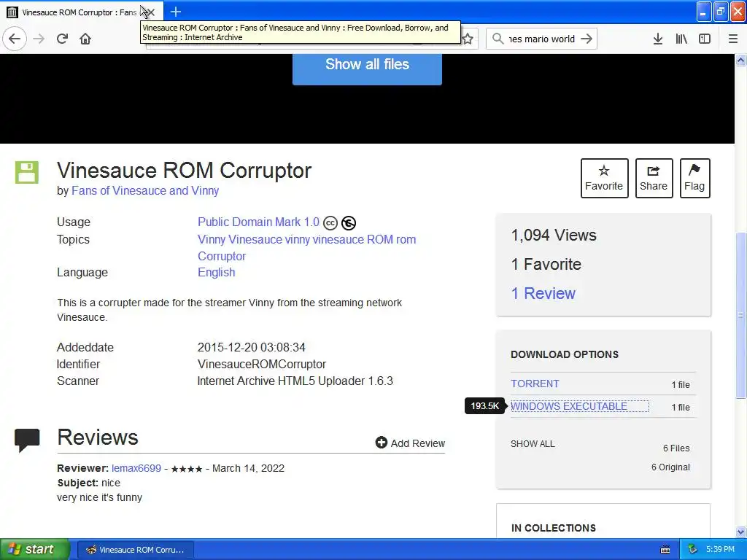Click the Favorite star button
Image resolution: width=747 pixels, height=560 pixels.
(x=604, y=178)
